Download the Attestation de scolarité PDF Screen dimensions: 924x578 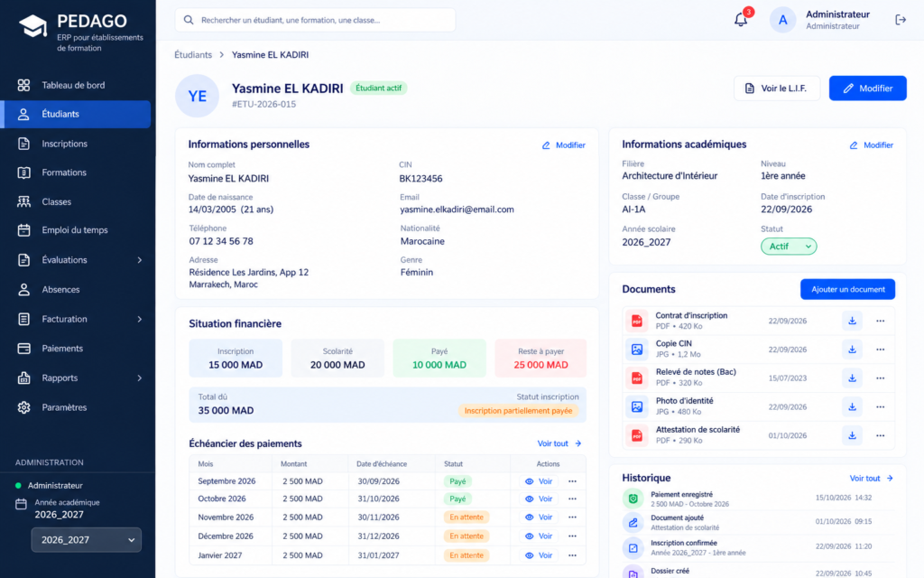tap(852, 435)
